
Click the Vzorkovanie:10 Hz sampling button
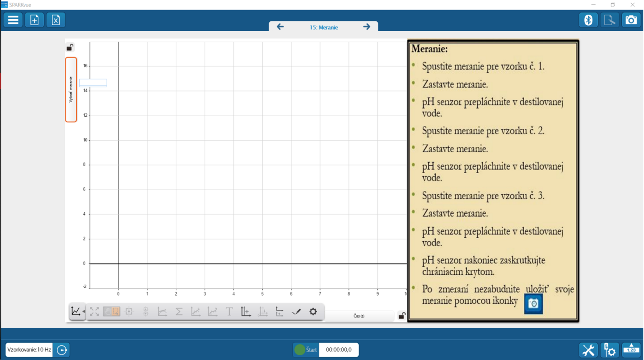[x=29, y=350]
